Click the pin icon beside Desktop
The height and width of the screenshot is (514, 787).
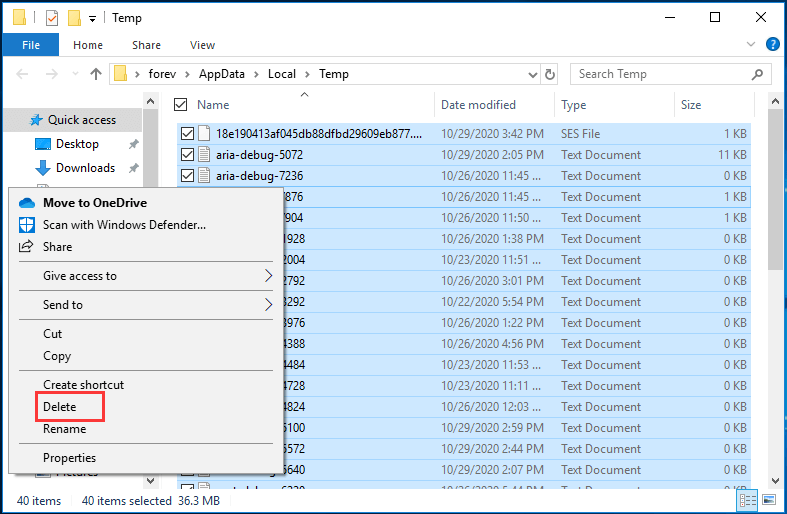[x=133, y=144]
